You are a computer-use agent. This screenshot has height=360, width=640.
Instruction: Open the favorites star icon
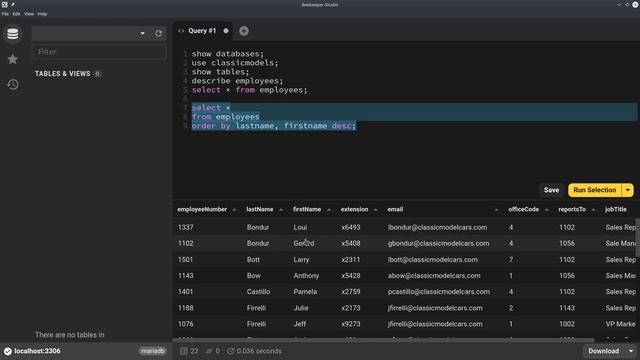coord(13,59)
